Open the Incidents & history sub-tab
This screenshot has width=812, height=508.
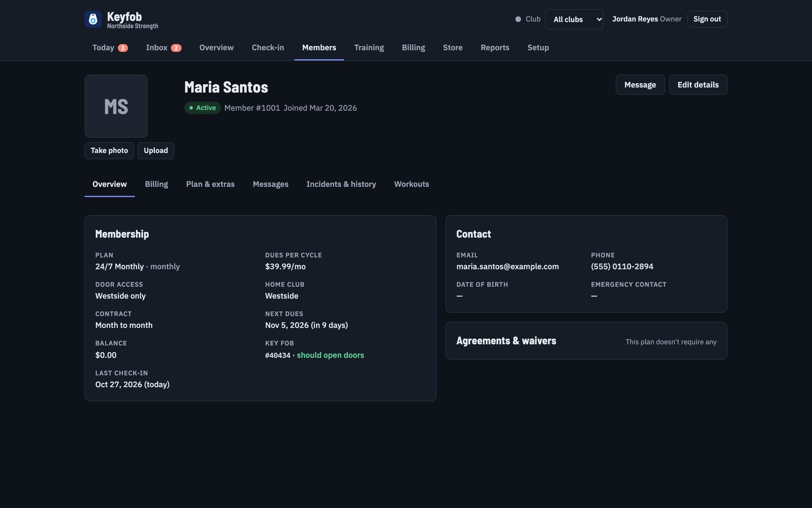coord(341,184)
